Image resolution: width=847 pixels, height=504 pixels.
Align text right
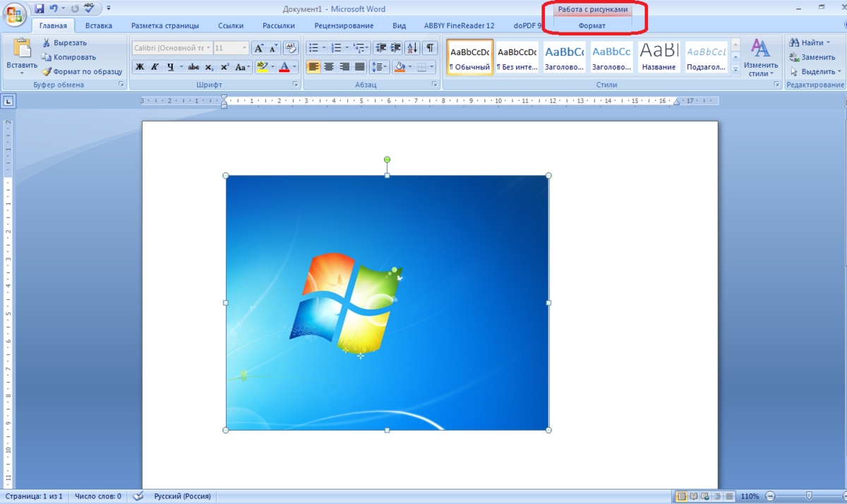tap(344, 67)
